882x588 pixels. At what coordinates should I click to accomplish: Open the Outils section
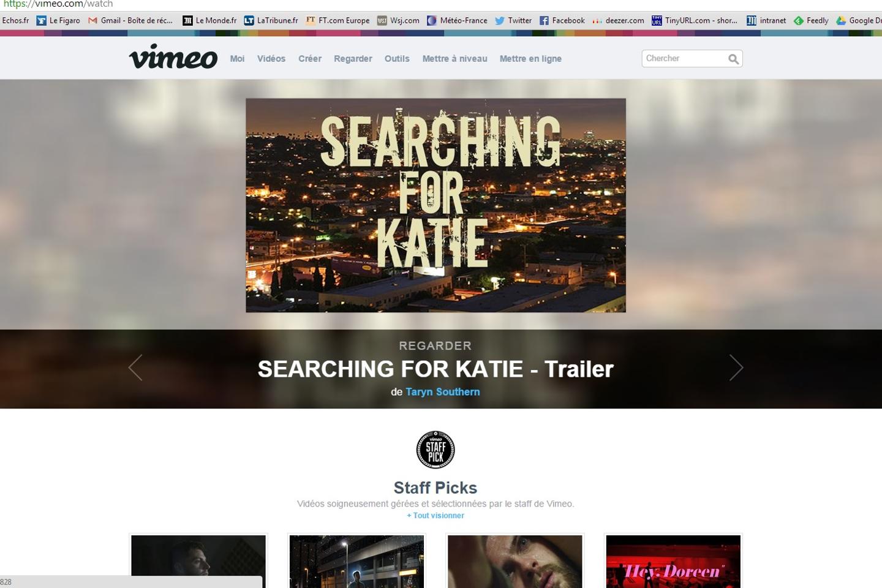[x=397, y=59]
